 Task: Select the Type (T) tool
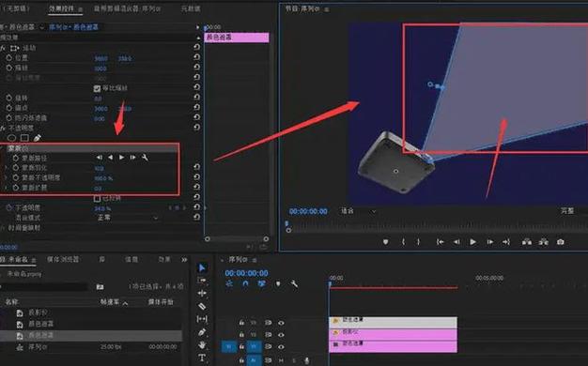(202, 358)
